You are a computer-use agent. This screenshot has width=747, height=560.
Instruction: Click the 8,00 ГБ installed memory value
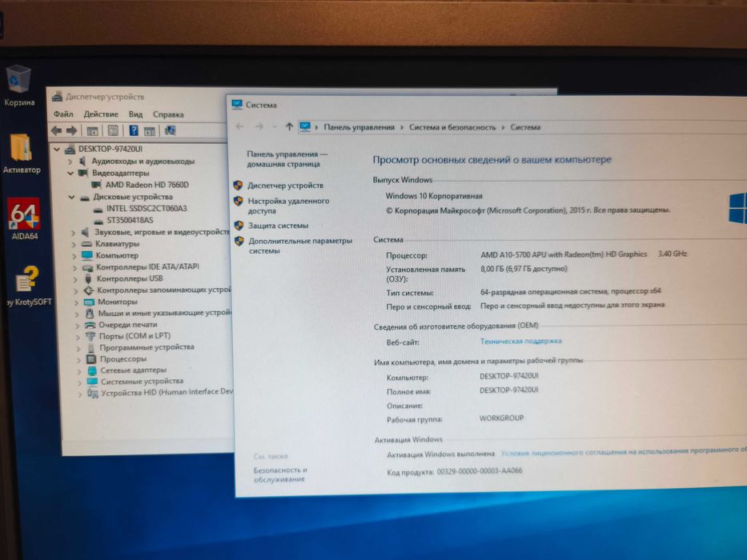[524, 269]
